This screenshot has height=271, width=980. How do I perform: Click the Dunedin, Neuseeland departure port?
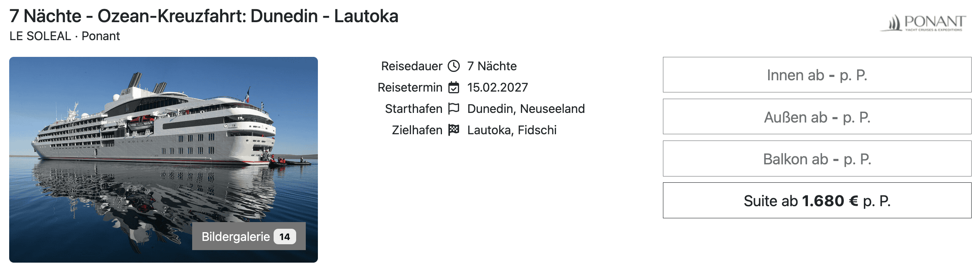(526, 109)
